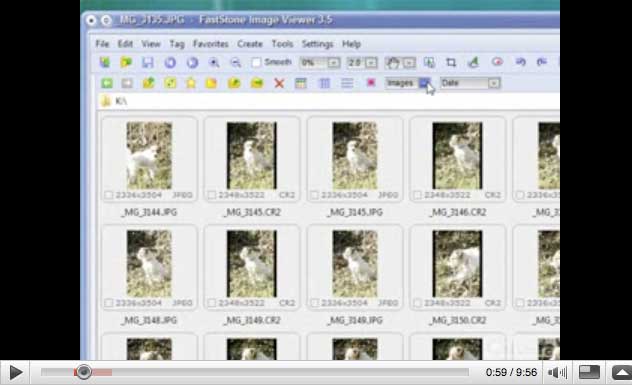This screenshot has height=385, width=632.
Task: Click the Red-Eye removal icon
Action: click(x=497, y=62)
